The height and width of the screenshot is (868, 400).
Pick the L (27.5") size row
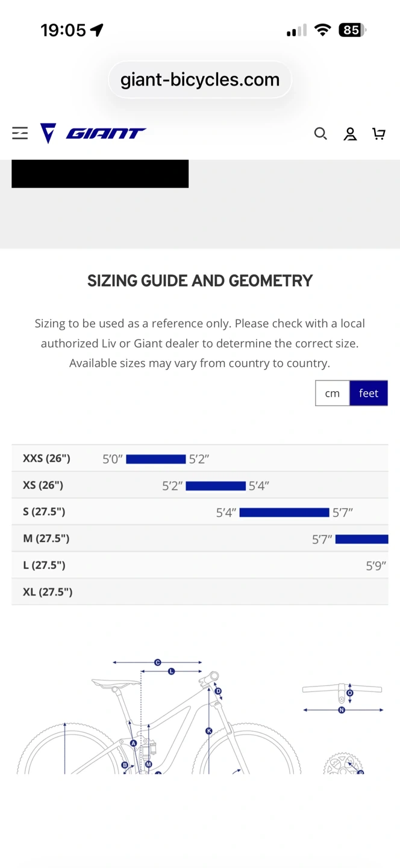point(200,565)
